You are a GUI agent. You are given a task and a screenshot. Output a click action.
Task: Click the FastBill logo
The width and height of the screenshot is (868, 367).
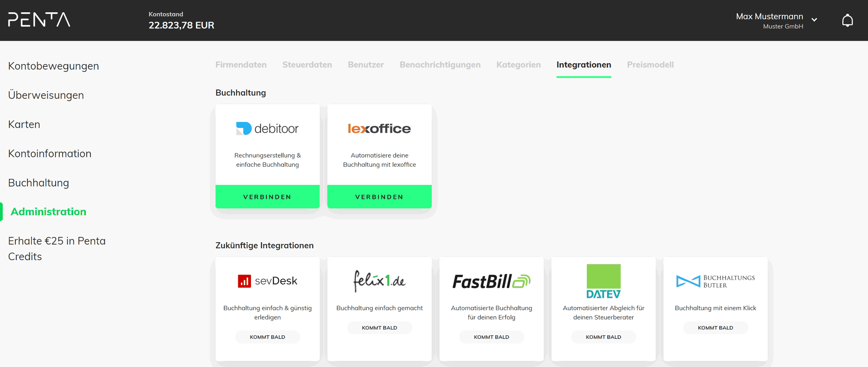coord(491,282)
